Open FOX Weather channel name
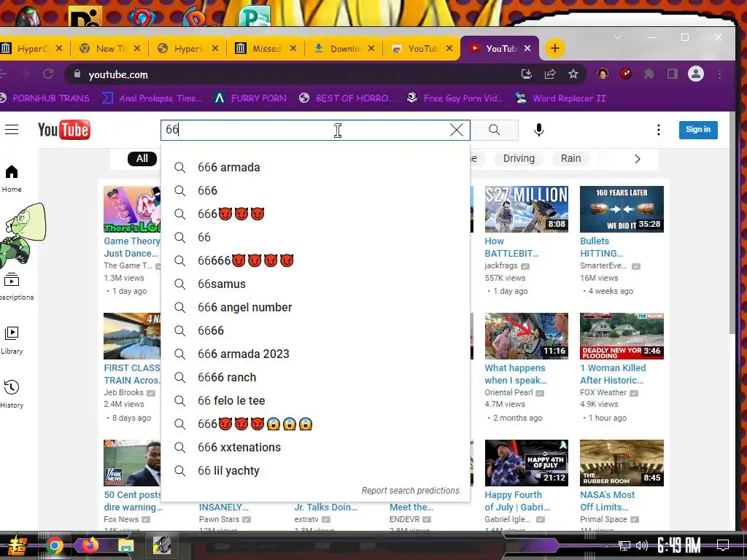The height and width of the screenshot is (560, 747). coord(603,392)
